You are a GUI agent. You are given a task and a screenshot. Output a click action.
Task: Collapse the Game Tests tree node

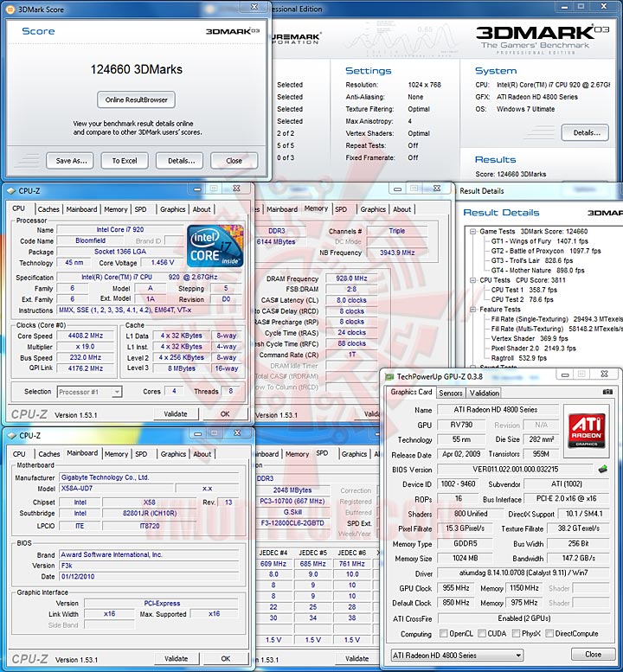tap(473, 232)
